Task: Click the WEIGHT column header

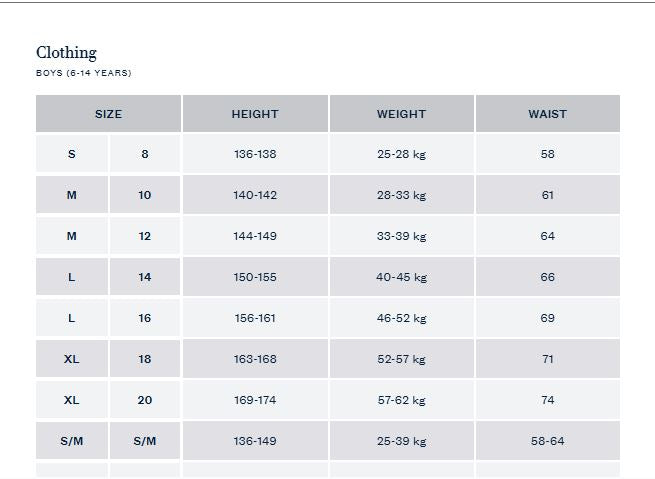Action: point(401,114)
